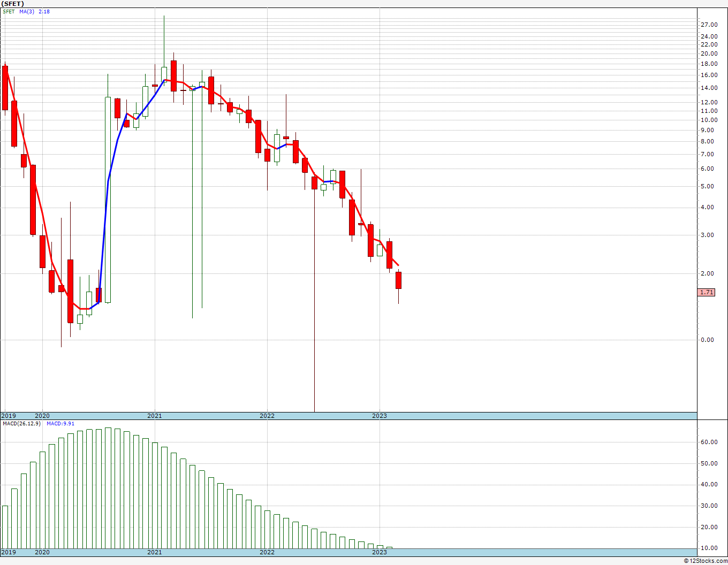Viewport: 728px width, 565px height.
Task: Click the 22.00 price axis label
Action: click(709, 44)
